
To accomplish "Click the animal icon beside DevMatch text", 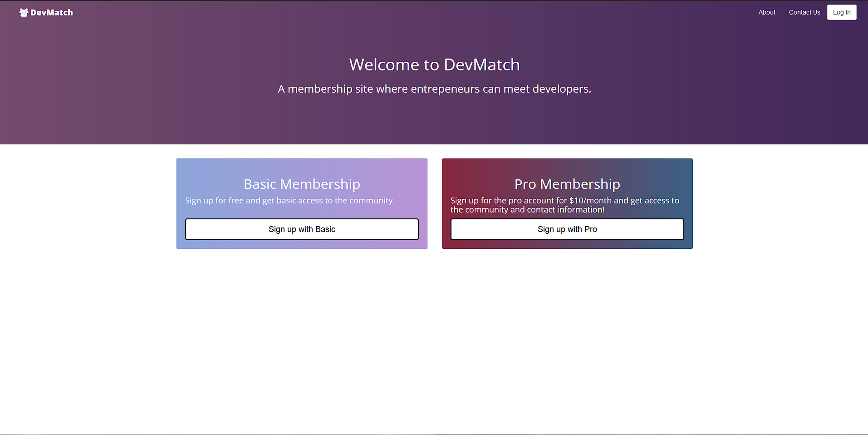I will (x=23, y=12).
